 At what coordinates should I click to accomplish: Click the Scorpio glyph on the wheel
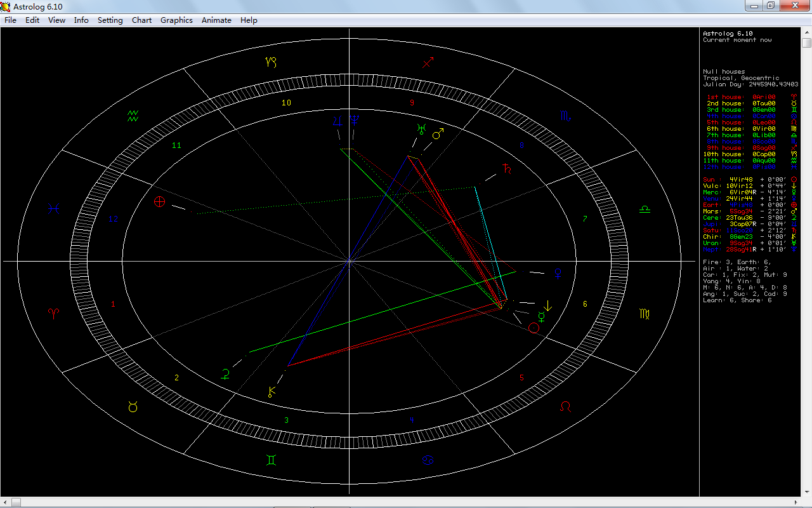coord(565,116)
